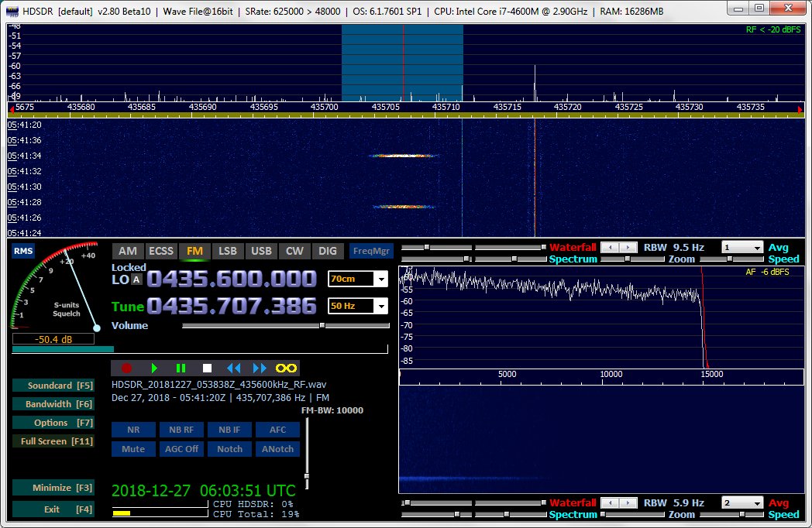Switch to USB demodulation mode

click(x=261, y=251)
